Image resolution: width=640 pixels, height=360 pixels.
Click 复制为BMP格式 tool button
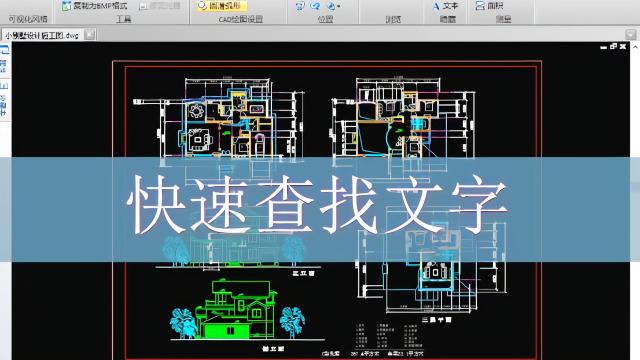(x=94, y=6)
